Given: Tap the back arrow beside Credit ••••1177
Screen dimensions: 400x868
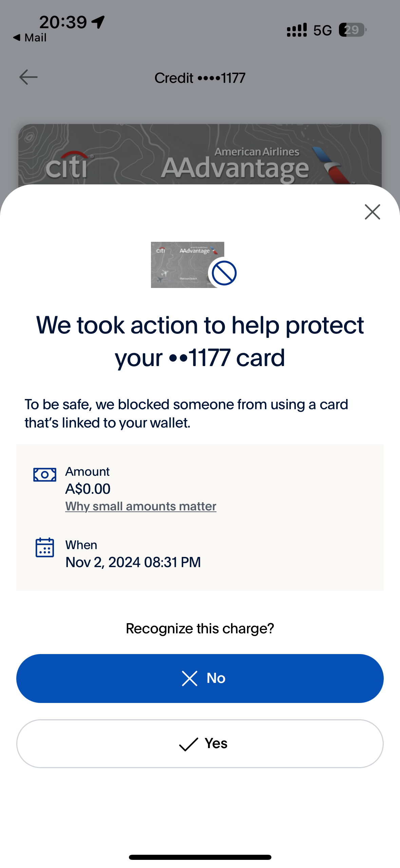Looking at the screenshot, I should pyautogui.click(x=28, y=77).
